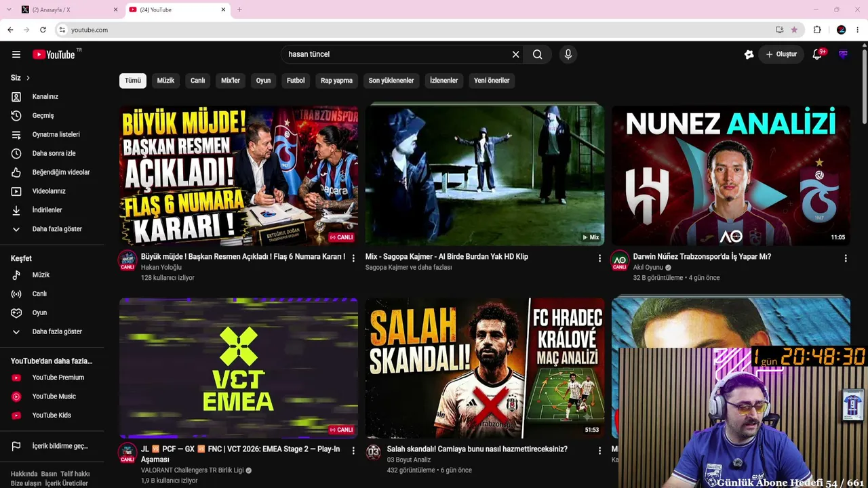Select the Tümü filter chip
868x488 pixels.
(133, 81)
